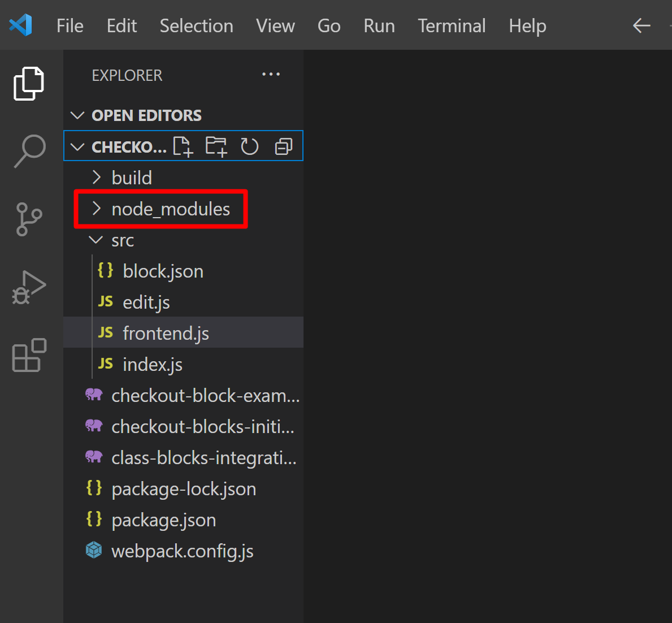Open the Explorer view in activity bar
Screen dimensions: 672x623
pyautogui.click(x=29, y=84)
